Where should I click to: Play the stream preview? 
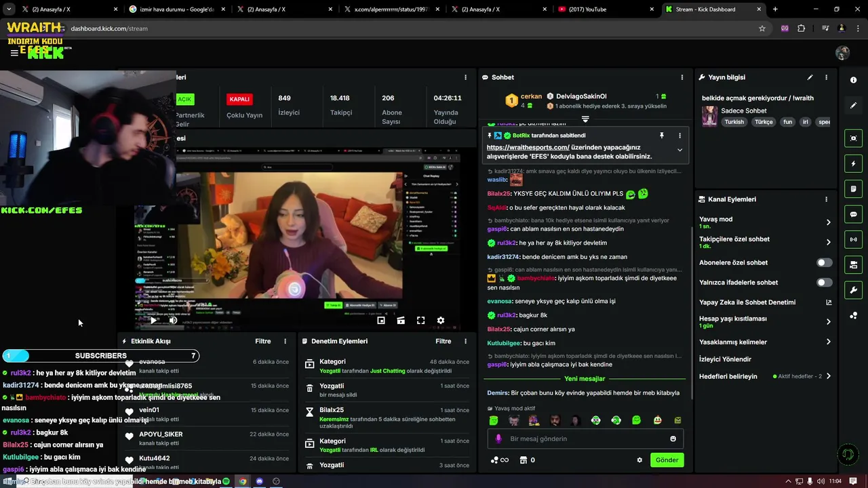pyautogui.click(x=153, y=321)
